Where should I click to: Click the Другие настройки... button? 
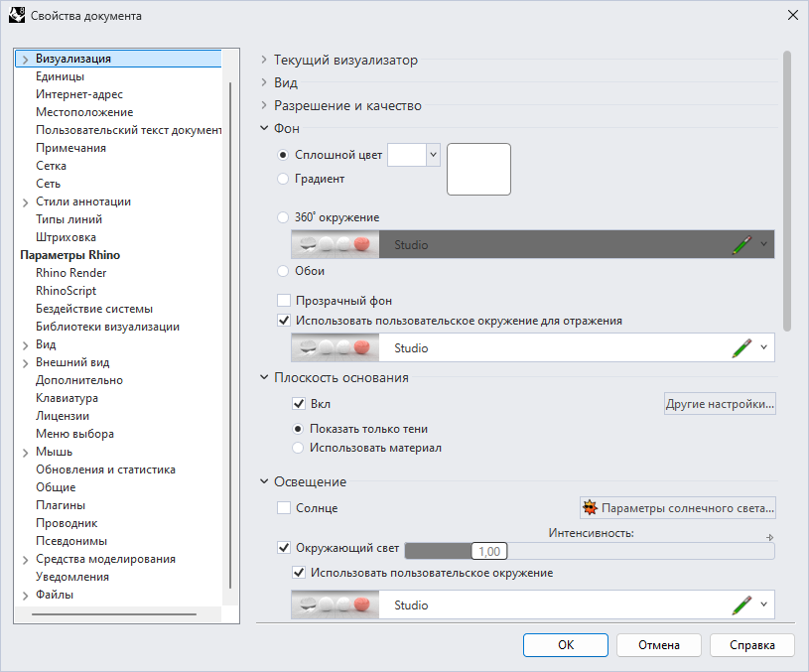[x=720, y=404]
